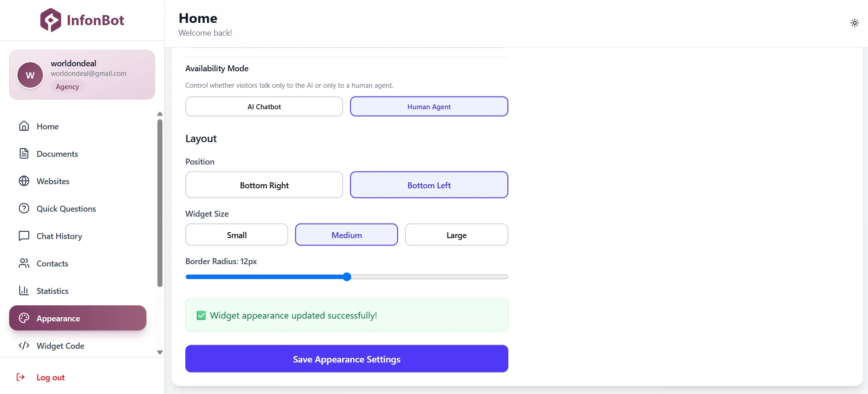This screenshot has height=394, width=868.
Task: View the Statistics page
Action: 78,291
